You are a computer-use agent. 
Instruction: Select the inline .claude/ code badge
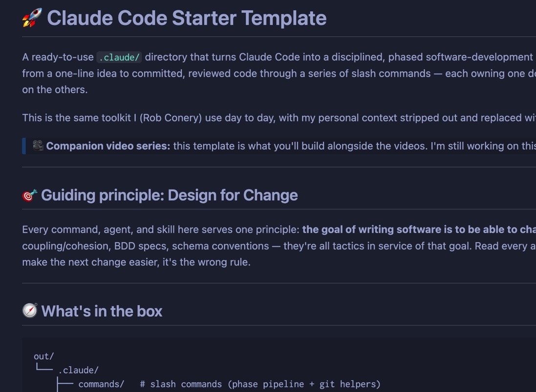coord(119,57)
